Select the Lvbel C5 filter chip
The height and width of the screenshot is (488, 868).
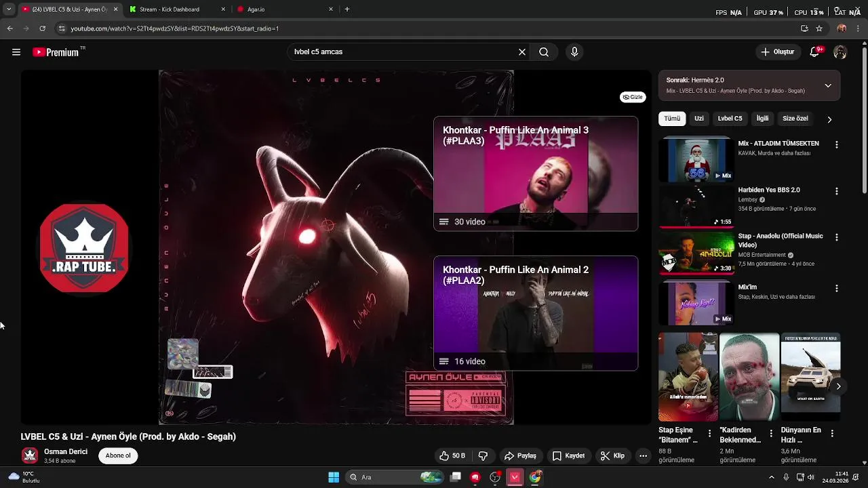730,119
